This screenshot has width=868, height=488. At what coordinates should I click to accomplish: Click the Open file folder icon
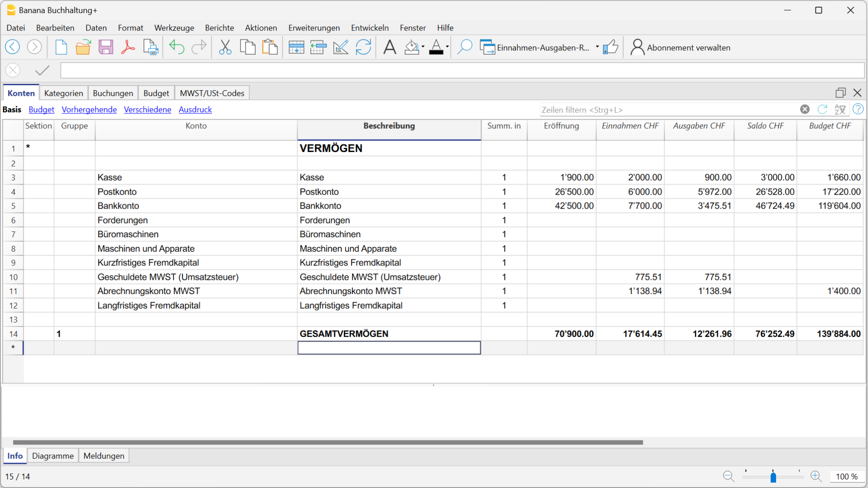coord(83,47)
